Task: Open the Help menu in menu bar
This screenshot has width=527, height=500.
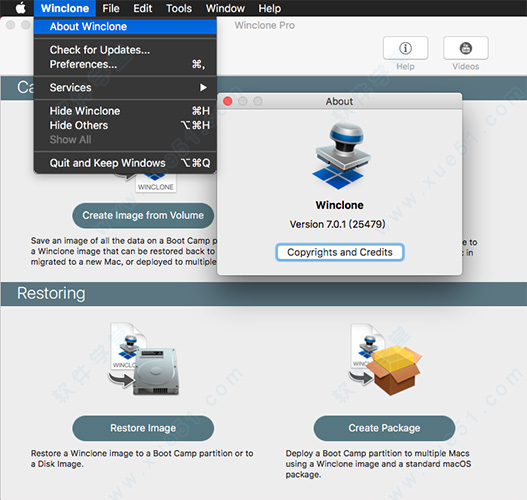Action: (x=270, y=8)
